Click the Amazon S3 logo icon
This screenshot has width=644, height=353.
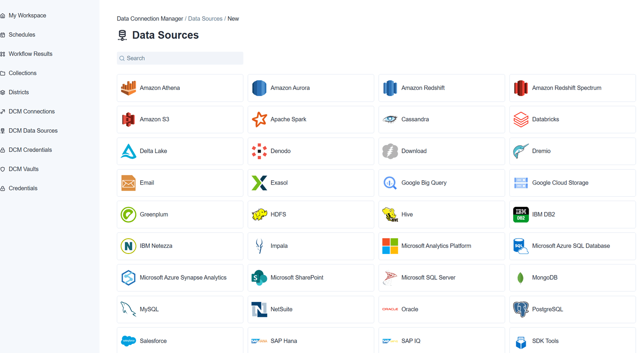pyautogui.click(x=128, y=120)
